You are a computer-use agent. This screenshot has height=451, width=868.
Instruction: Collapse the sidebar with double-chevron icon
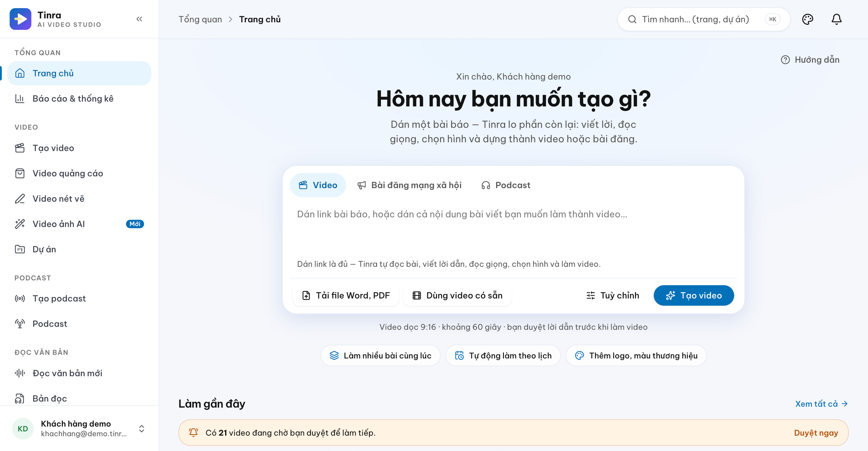[x=139, y=19]
